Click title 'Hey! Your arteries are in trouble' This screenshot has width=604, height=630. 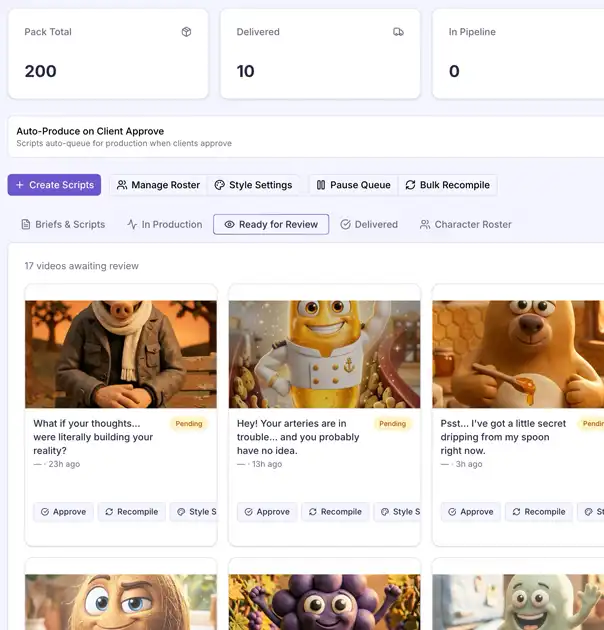(298, 437)
